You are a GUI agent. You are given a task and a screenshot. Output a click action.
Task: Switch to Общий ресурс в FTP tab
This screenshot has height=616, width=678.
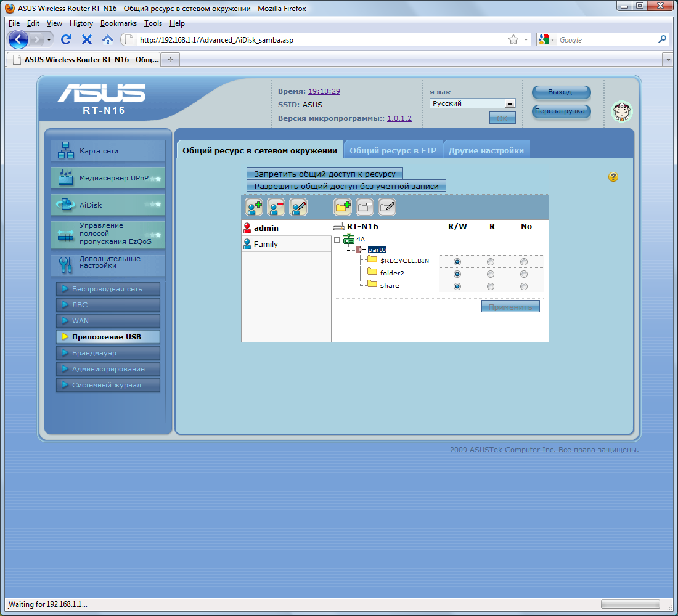tap(393, 150)
